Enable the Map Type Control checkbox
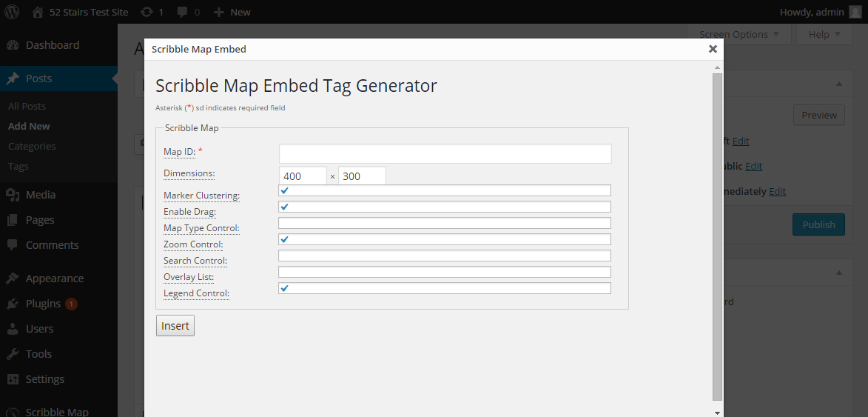This screenshot has height=417, width=868. [445, 223]
